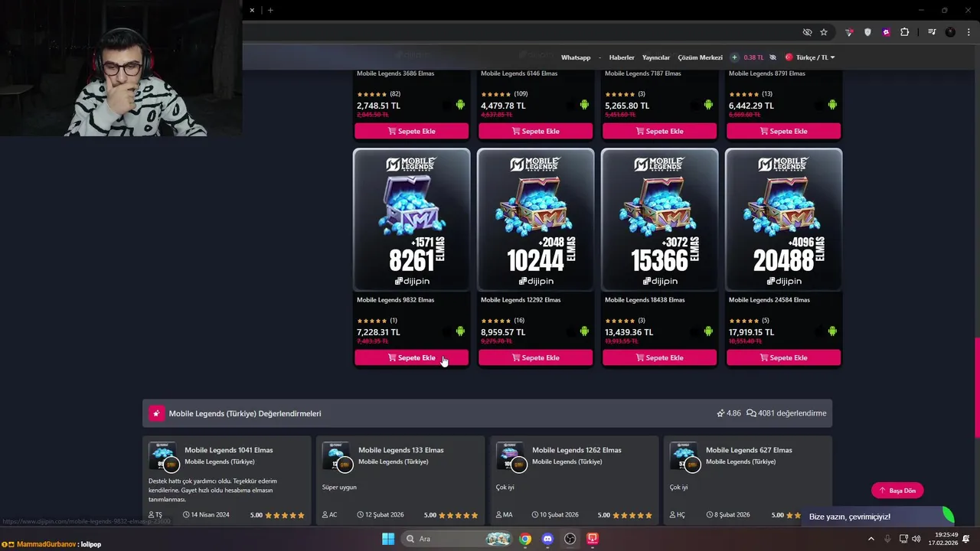
Task: Open a new browser tab
Action: tap(270, 10)
